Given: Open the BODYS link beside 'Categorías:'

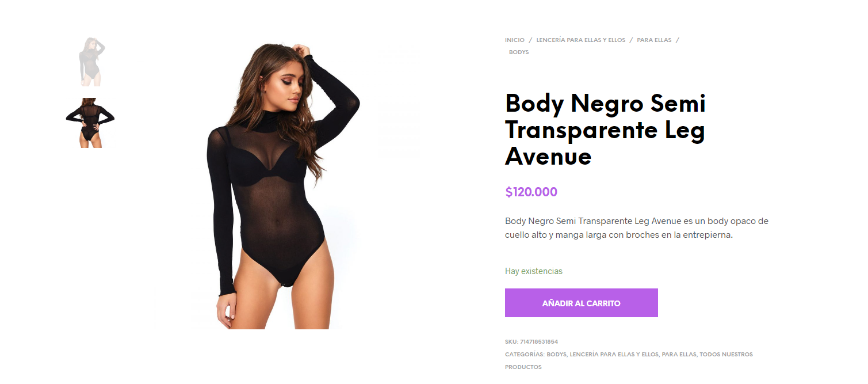Looking at the screenshot, I should pos(557,355).
